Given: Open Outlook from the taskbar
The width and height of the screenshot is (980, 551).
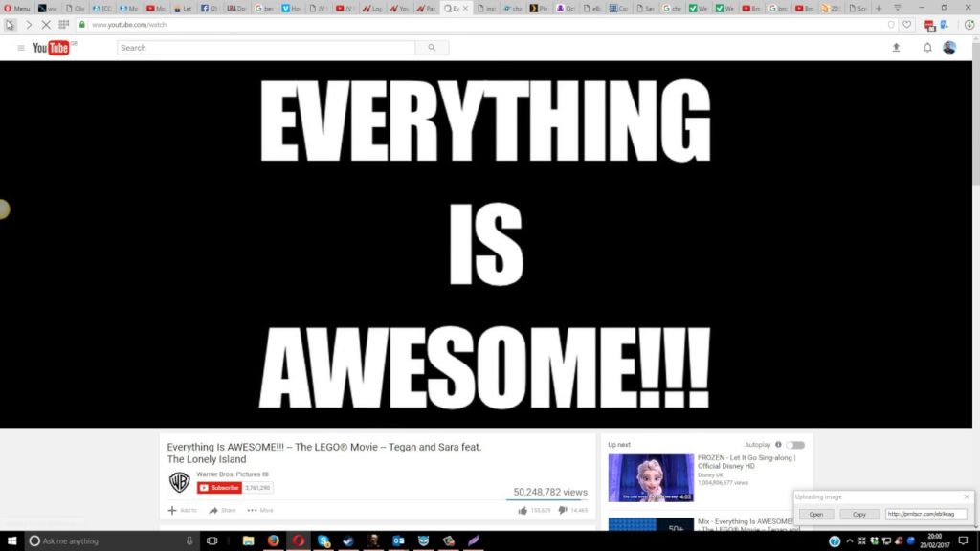Looking at the screenshot, I should click(x=398, y=540).
